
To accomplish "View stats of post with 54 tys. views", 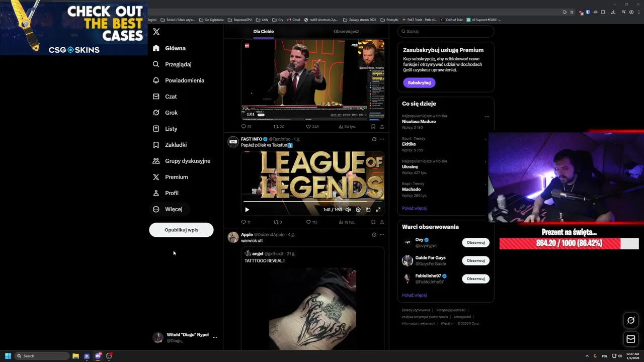I will (347, 127).
